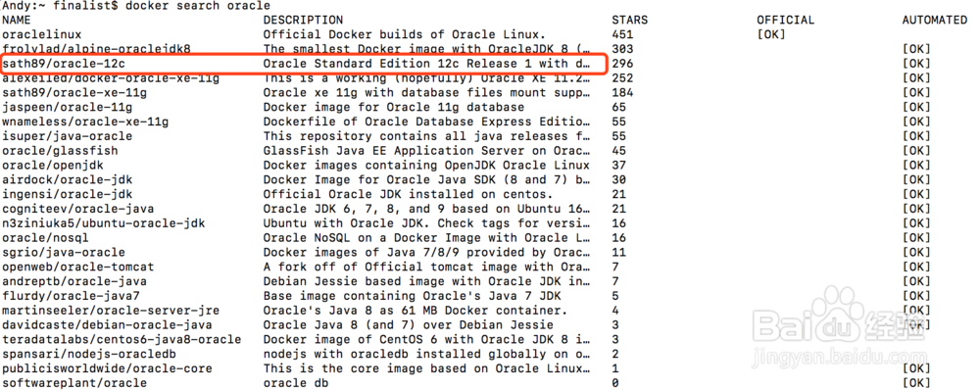Click the star count 296 for oracle-12c
The height and width of the screenshot is (390, 980).
point(622,64)
